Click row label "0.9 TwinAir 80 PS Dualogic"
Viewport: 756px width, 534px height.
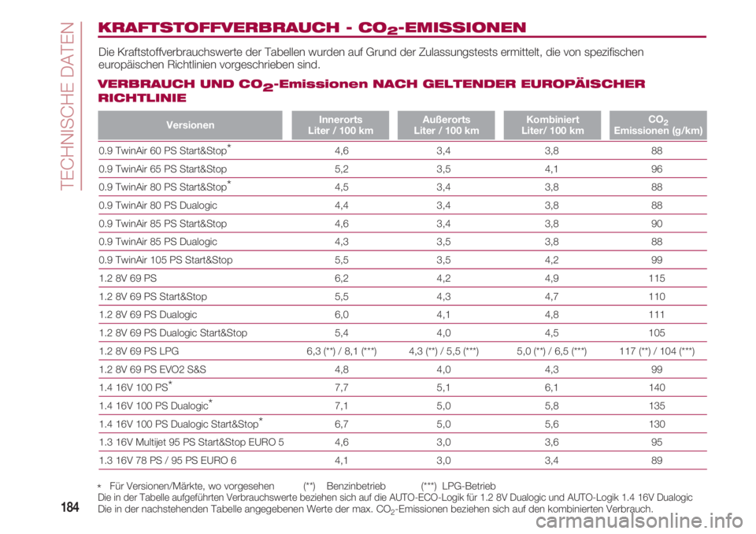point(157,206)
